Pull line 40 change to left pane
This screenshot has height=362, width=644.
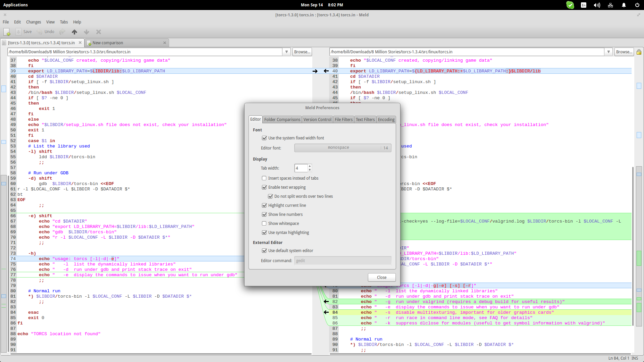326,71
